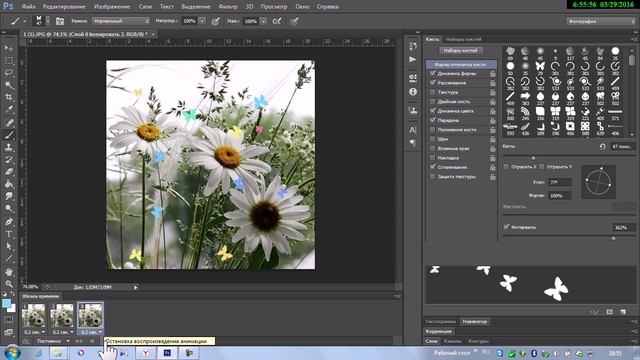Image resolution: width=640 pixels, height=360 pixels.
Task: Select the Hand tool
Action: click(x=9, y=272)
